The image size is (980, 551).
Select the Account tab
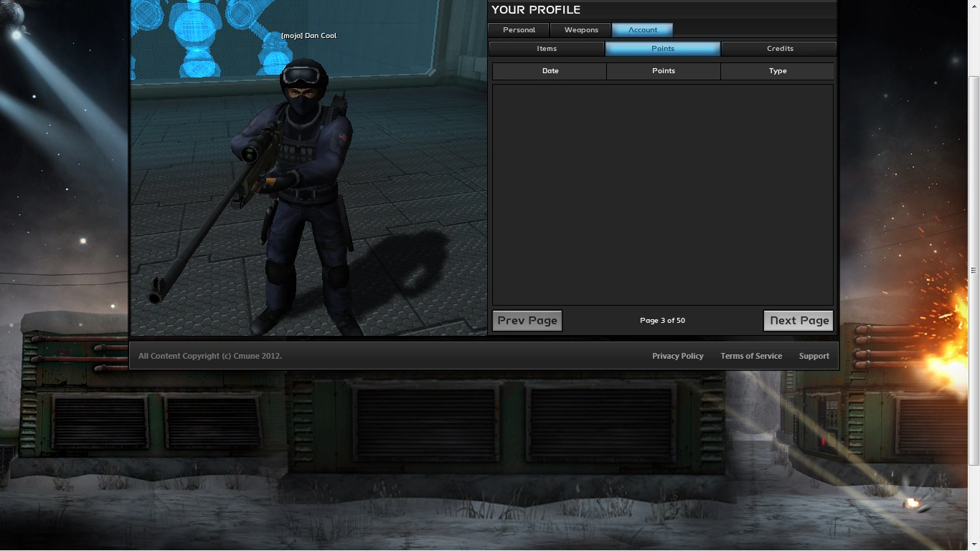point(643,30)
